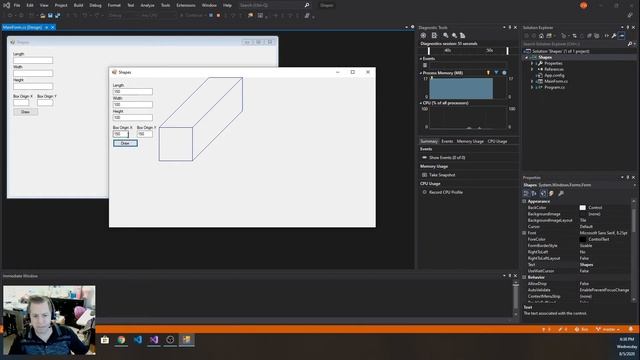This screenshot has width=640, height=360.
Task: Expand the MainForm.cs node
Action: coord(532,81)
